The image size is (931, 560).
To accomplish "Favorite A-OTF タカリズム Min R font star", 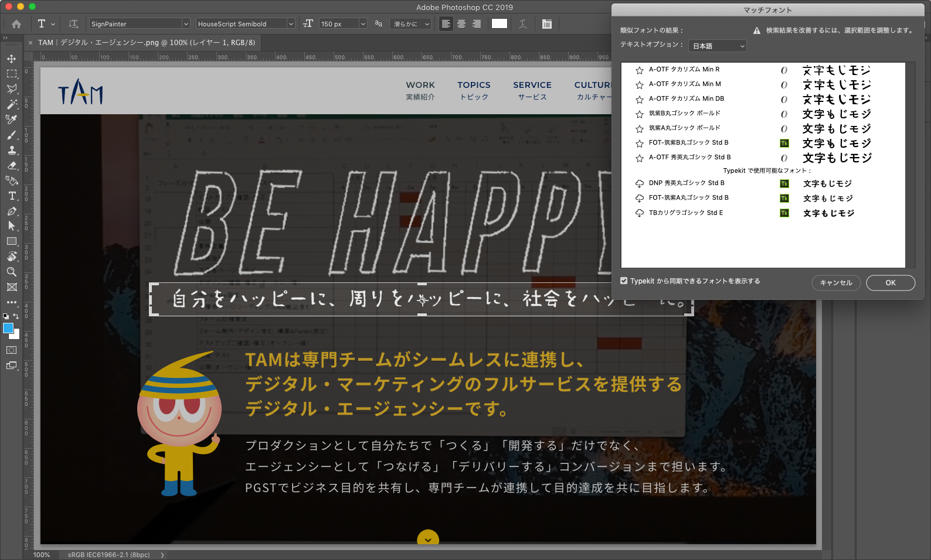I will click(640, 70).
